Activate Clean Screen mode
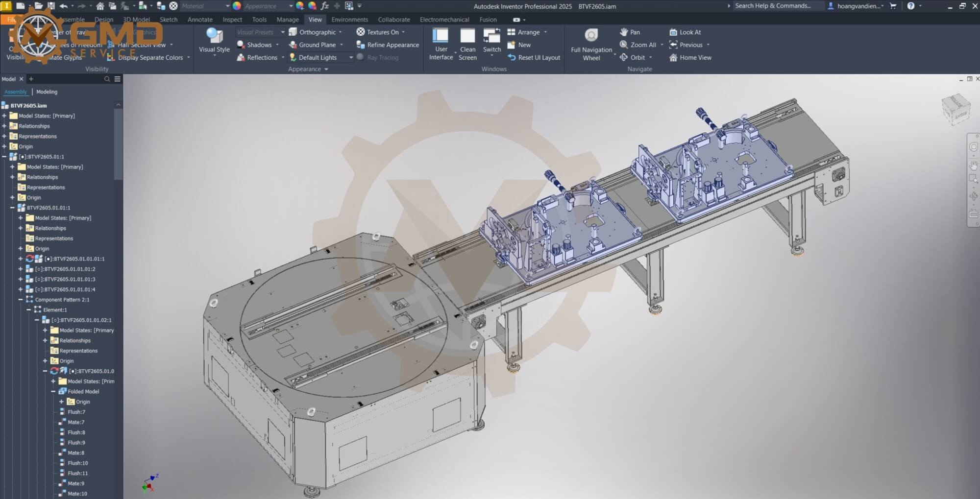The width and height of the screenshot is (980, 499). tap(467, 44)
